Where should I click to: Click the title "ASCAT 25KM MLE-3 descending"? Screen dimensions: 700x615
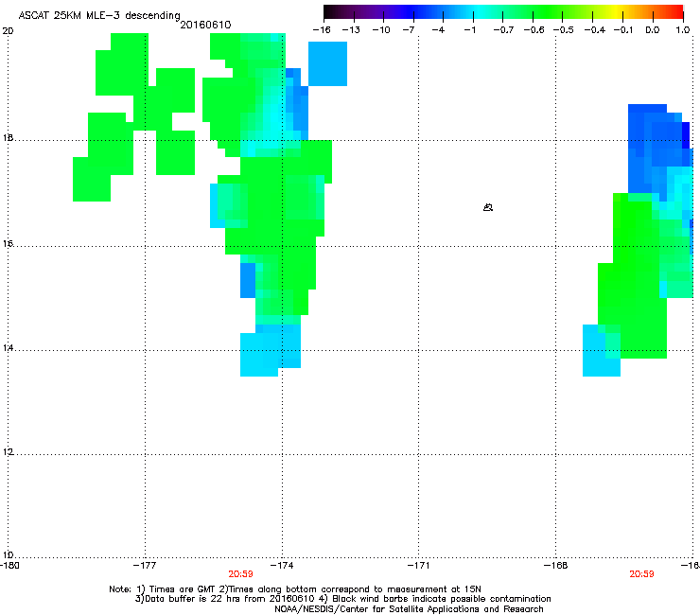point(99,15)
